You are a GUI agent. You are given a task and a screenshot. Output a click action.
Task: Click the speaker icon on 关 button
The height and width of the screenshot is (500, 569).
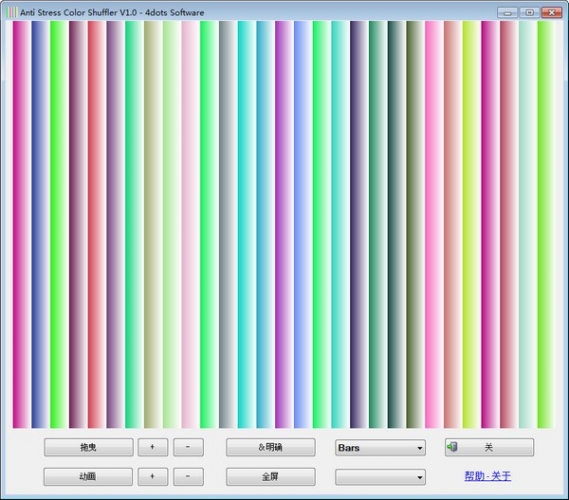[x=452, y=447]
